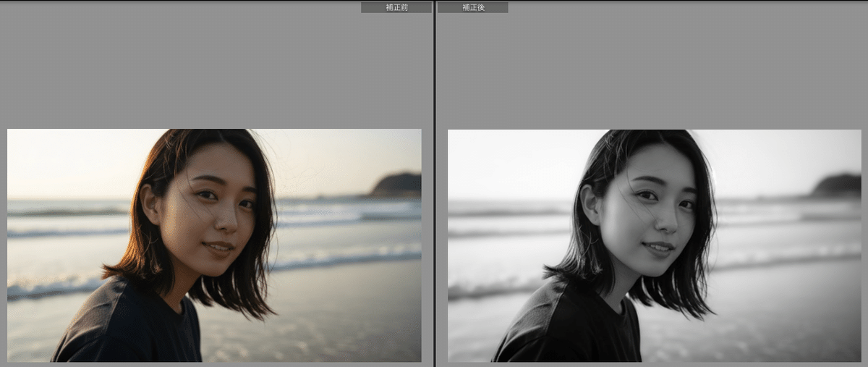This screenshot has width=868, height=367.
Task: Click the 補正後 label
Action: [472, 7]
